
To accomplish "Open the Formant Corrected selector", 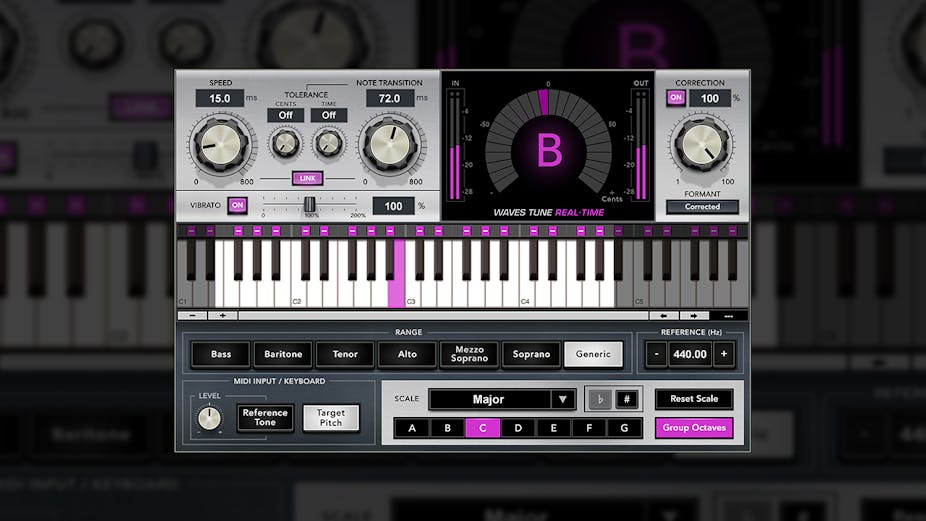I will pos(701,207).
